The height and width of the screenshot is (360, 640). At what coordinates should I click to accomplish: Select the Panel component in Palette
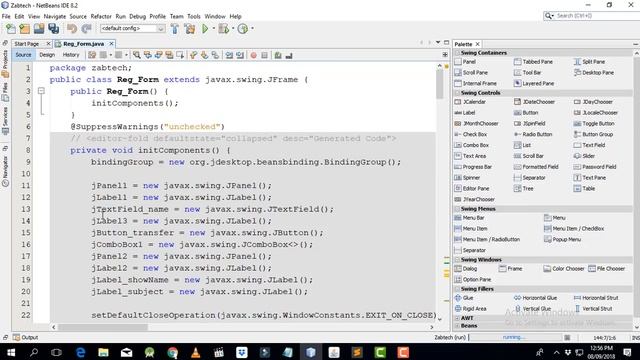coord(465,62)
